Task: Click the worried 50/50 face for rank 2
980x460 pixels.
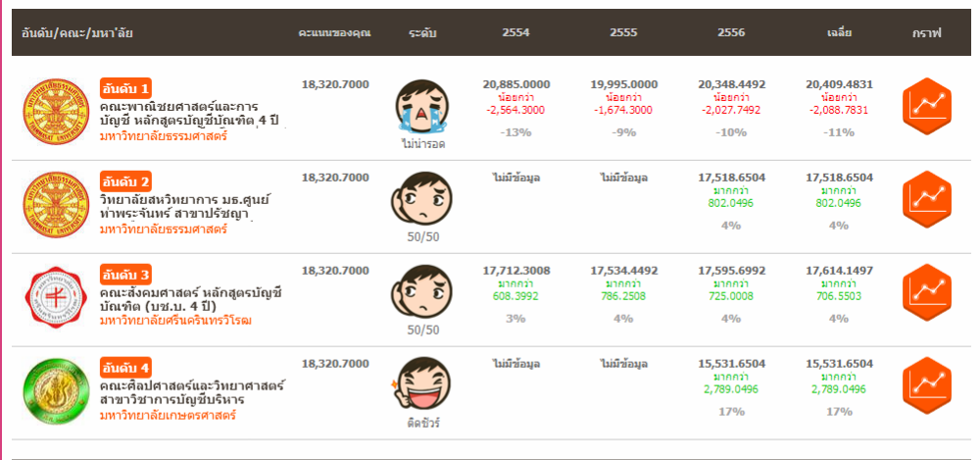Action: click(x=419, y=198)
